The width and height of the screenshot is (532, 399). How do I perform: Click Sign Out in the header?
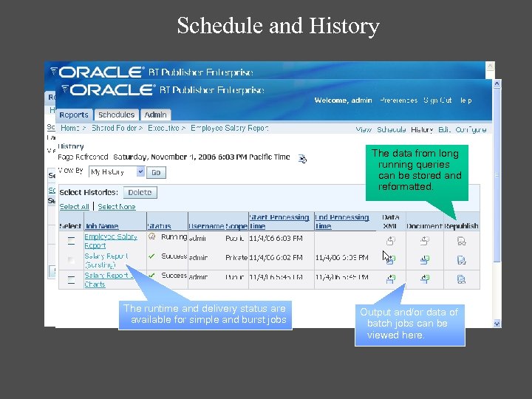tap(437, 100)
